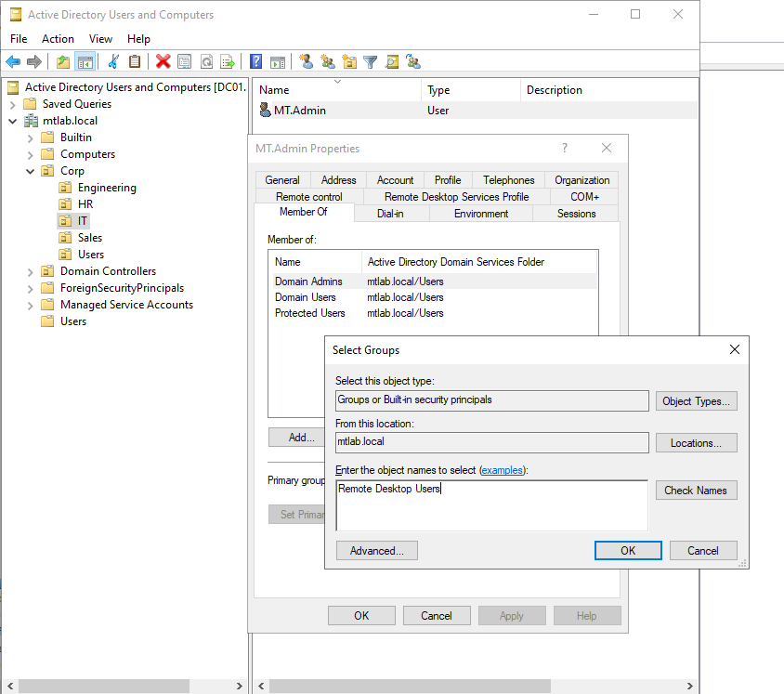Open Properties from the toolbar icon

(x=185, y=62)
